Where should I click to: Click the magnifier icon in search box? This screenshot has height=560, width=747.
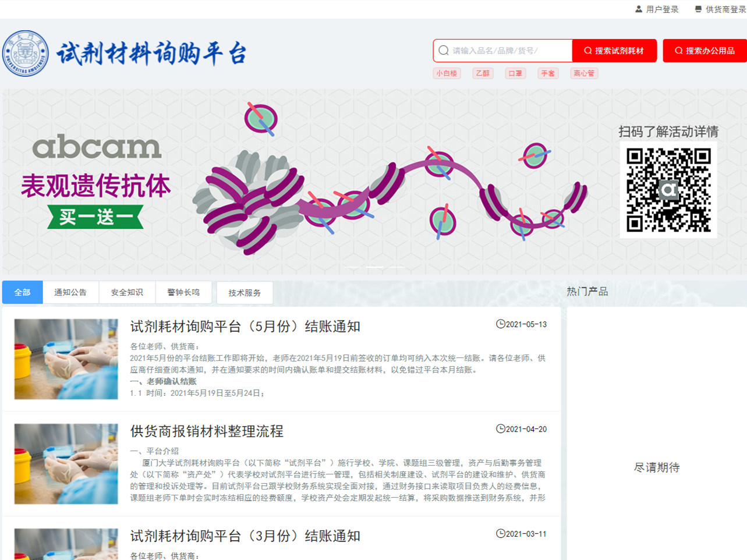[x=444, y=51]
